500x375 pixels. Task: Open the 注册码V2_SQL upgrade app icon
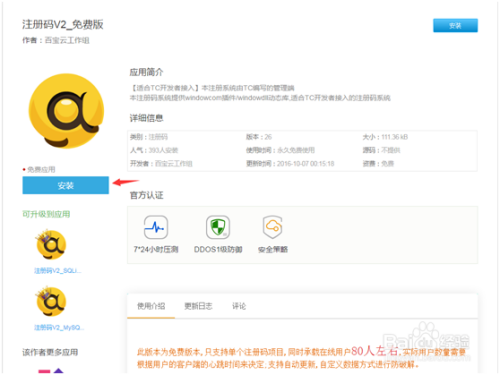point(51,245)
